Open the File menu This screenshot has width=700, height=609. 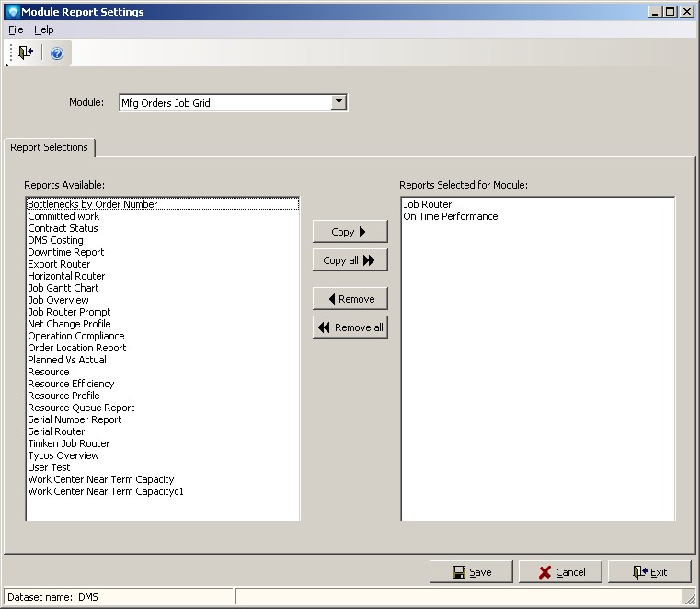point(16,30)
